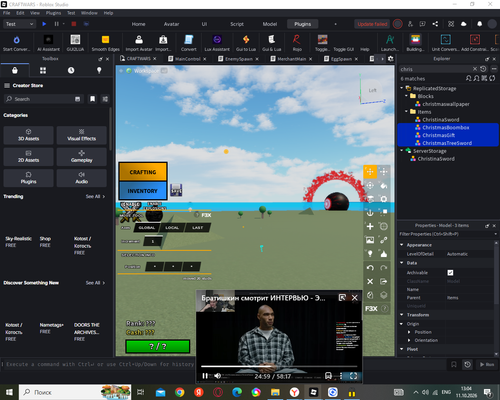Image resolution: width=500 pixels, height=400 pixels.
Task: Toggle fullscreen on the video popup
Action: [353, 376]
